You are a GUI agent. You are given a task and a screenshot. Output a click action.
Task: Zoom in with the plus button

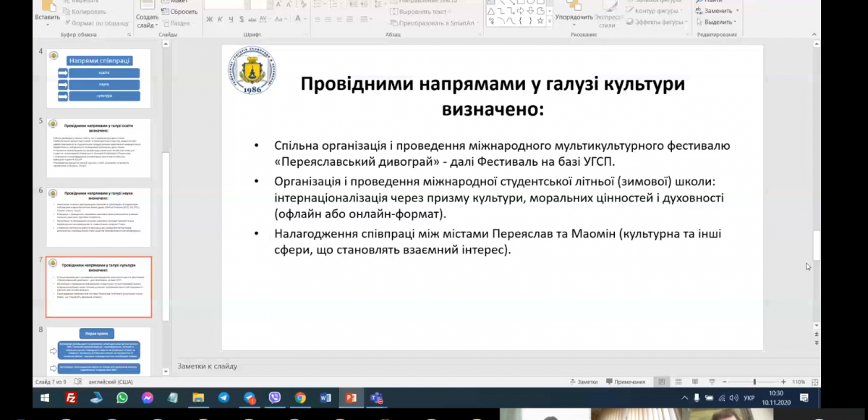coord(783,382)
